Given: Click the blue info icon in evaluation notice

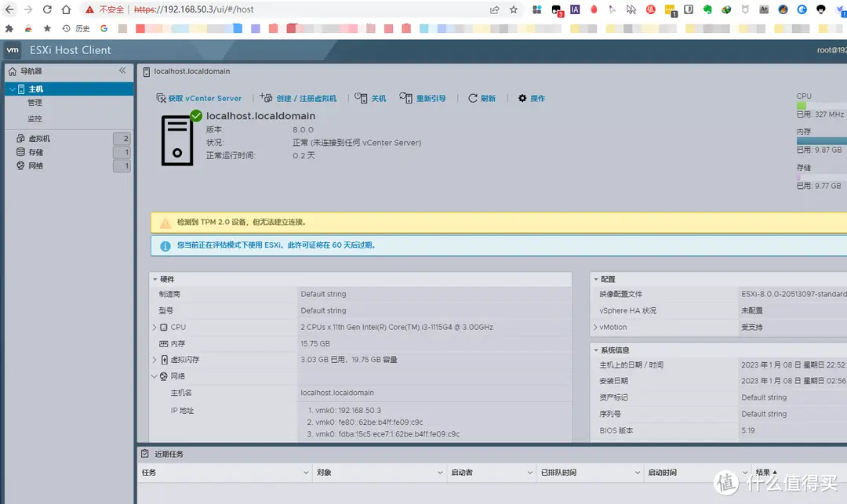Looking at the screenshot, I should pos(165,245).
